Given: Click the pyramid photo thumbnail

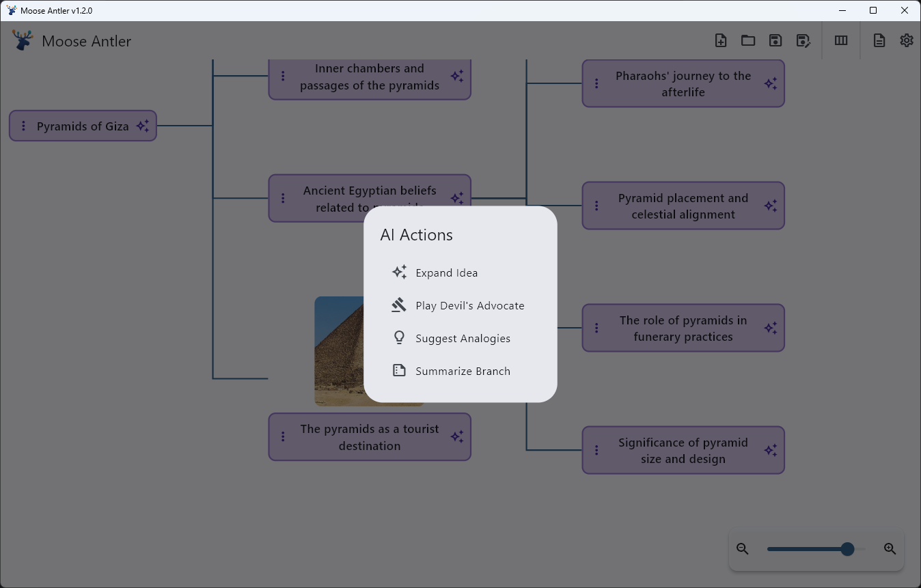Looking at the screenshot, I should [x=340, y=351].
